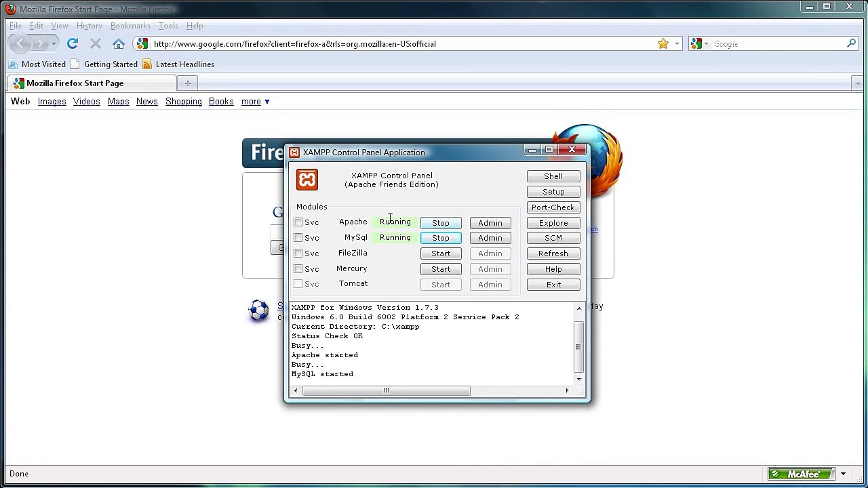Click the search magnifier icon in search box

(x=852, y=44)
